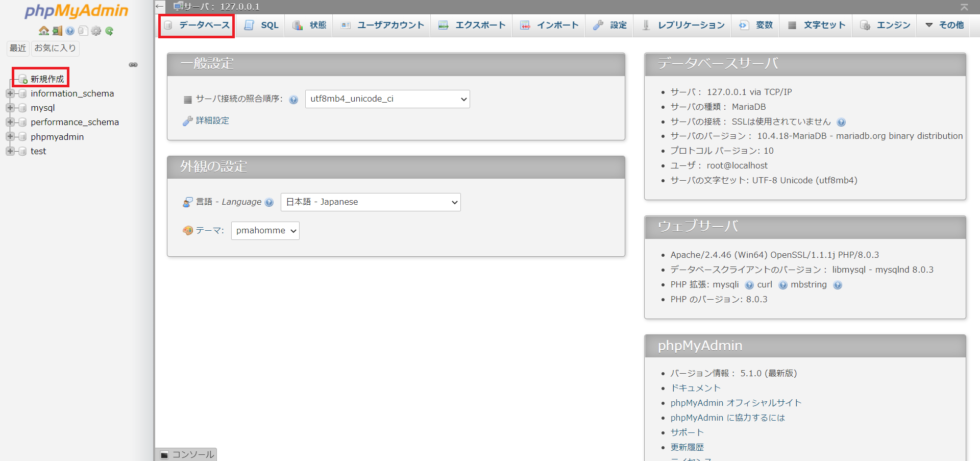
Task: Open the 文字セット charsets tab
Action: pyautogui.click(x=817, y=25)
